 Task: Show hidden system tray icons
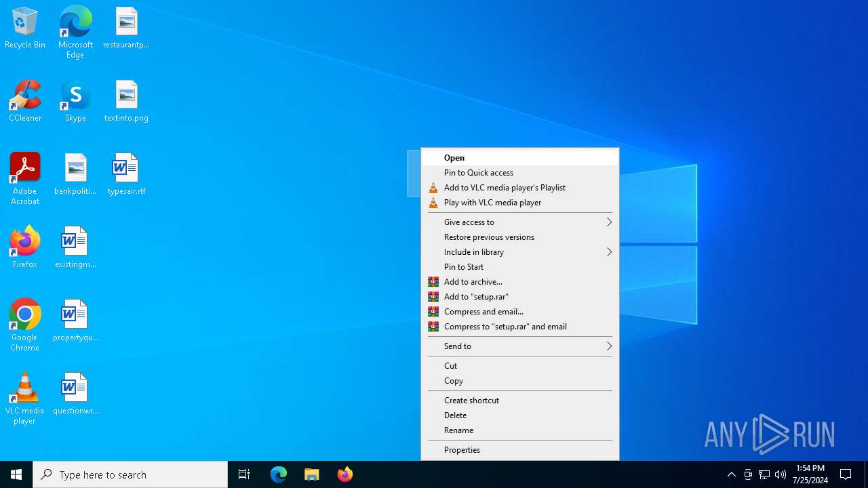[x=731, y=474]
